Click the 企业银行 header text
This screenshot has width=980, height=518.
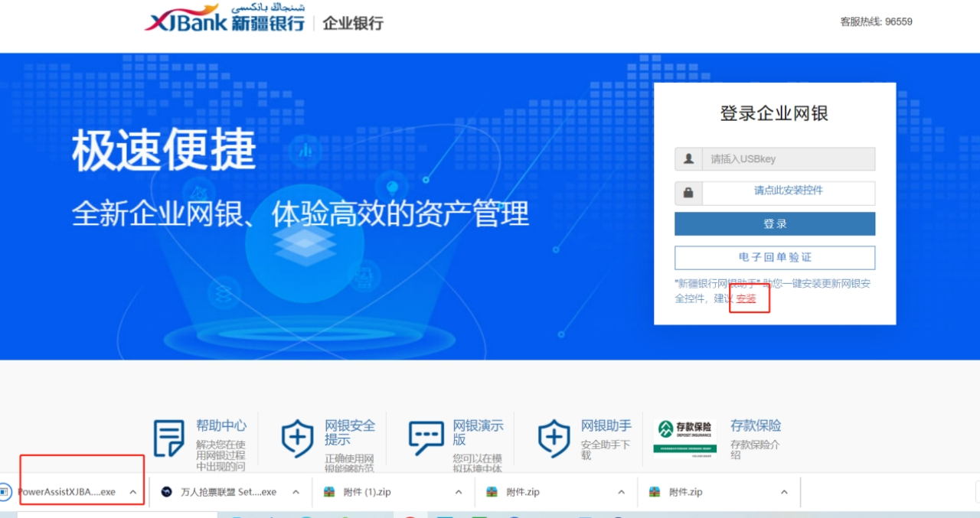(353, 23)
